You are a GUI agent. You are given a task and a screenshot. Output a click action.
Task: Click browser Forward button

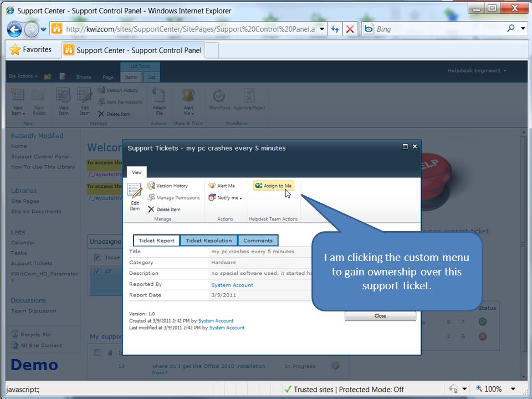(31, 29)
